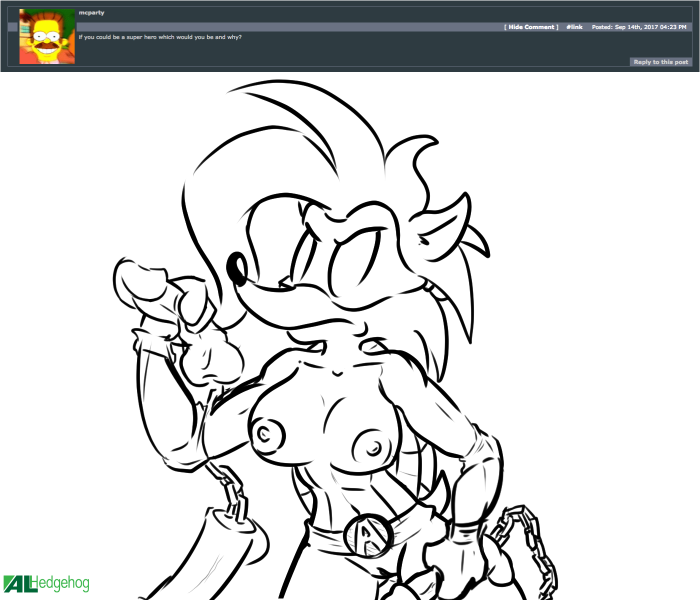Open the #link permalink
Image resolution: width=700 pixels, height=600 pixels.
(574, 27)
